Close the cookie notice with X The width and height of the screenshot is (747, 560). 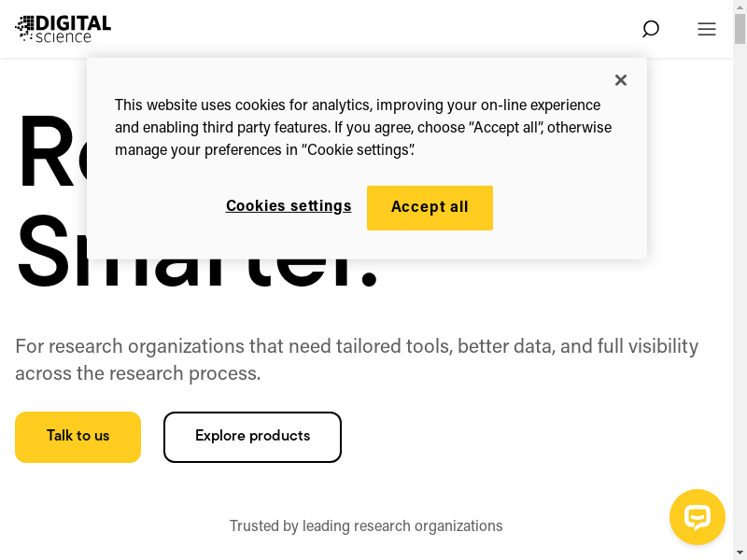pyautogui.click(x=621, y=80)
